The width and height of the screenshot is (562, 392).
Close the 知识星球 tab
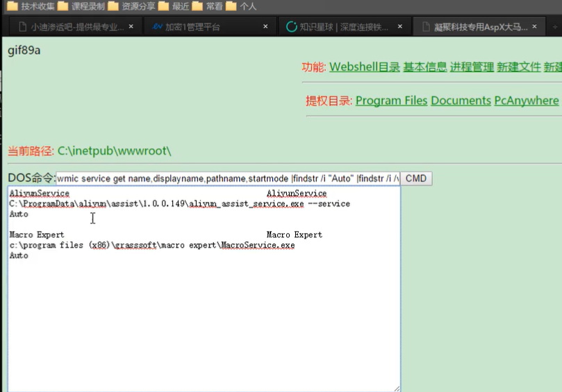tap(400, 26)
